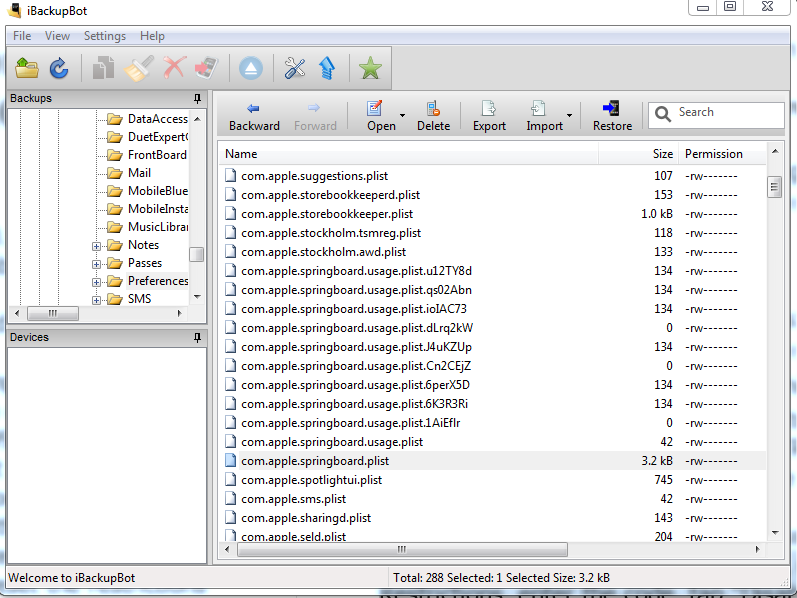Screen dimensions: 797x598
Task: Go Backward in the file pane
Action: pos(254,117)
